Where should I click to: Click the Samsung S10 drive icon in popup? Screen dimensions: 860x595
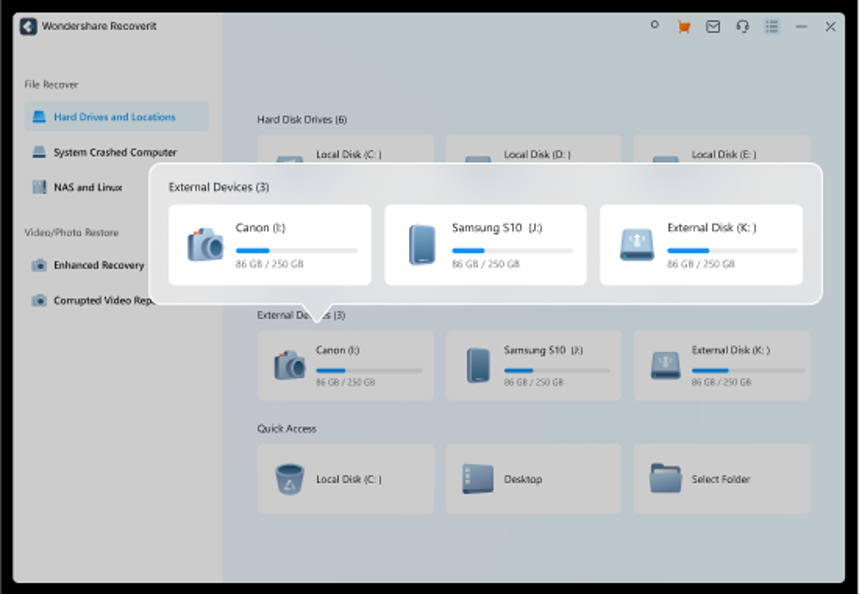pos(422,245)
